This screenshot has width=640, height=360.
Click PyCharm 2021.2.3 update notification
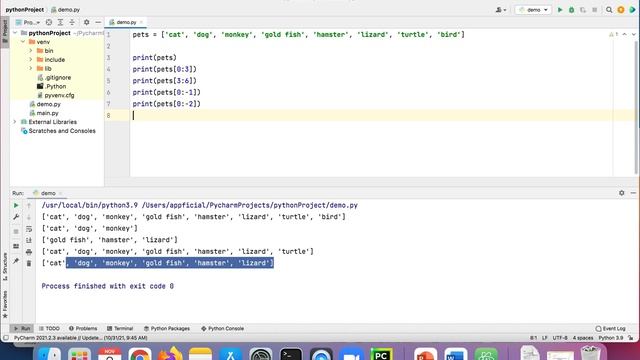click(80, 338)
